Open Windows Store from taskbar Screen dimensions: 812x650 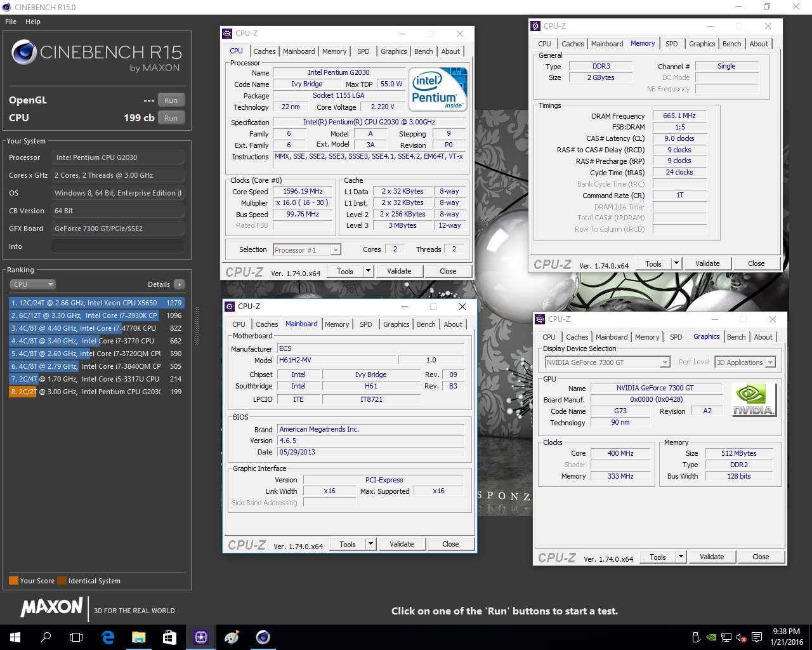point(169,637)
